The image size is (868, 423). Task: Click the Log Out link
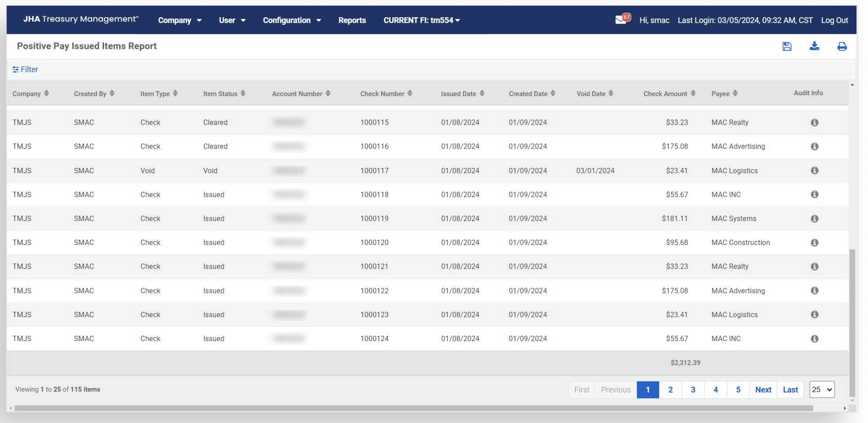click(x=834, y=20)
